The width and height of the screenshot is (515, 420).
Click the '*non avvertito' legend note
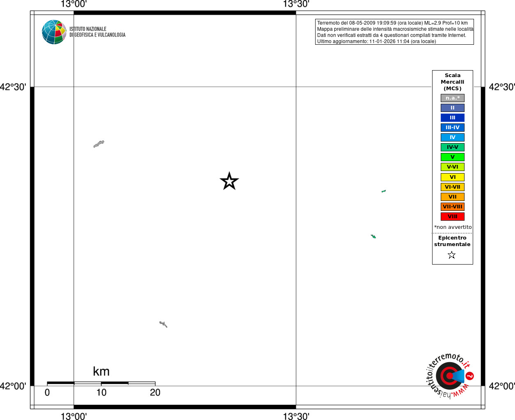click(453, 227)
